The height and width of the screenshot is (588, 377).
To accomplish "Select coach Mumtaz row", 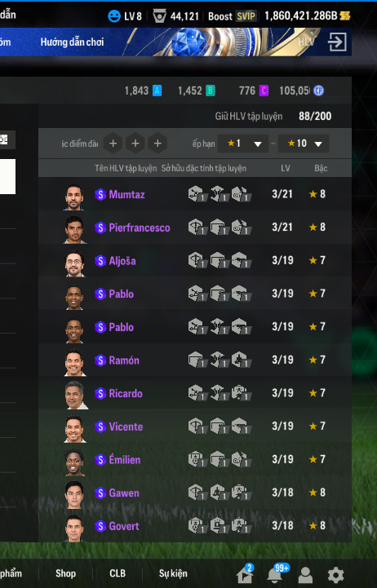I will [x=195, y=194].
